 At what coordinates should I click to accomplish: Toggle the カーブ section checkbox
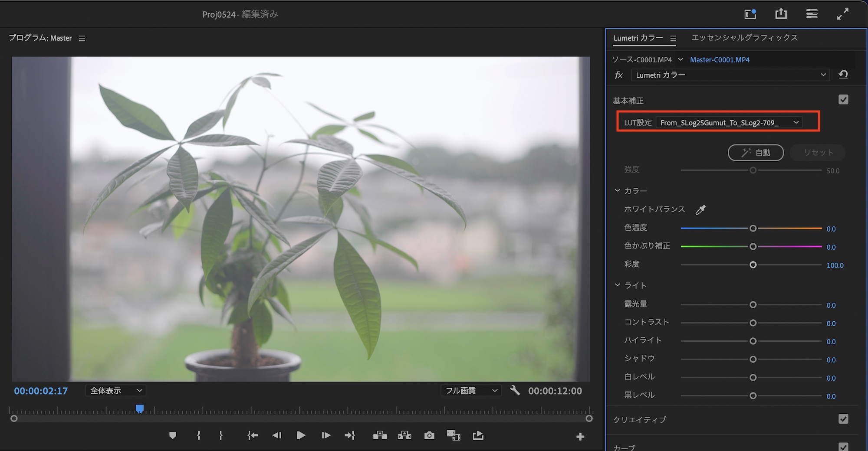tap(843, 446)
